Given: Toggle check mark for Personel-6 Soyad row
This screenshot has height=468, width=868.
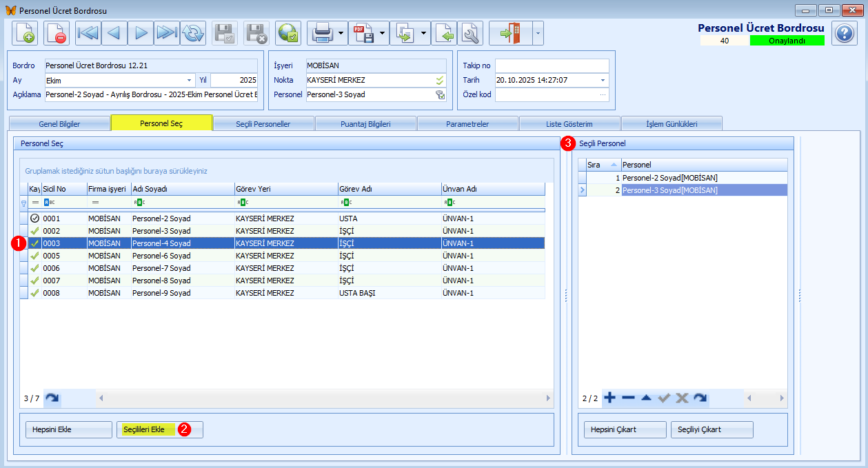Looking at the screenshot, I should (34, 256).
